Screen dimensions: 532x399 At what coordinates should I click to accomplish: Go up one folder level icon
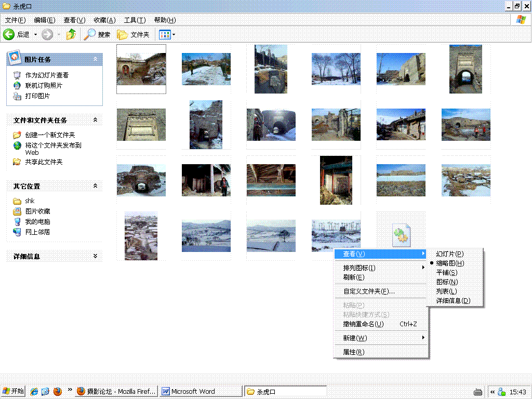(x=71, y=34)
